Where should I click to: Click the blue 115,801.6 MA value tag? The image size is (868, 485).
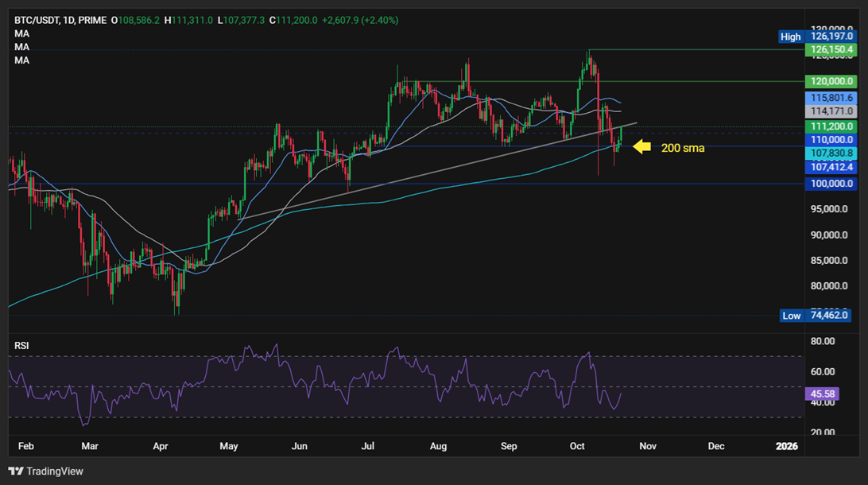click(x=831, y=98)
